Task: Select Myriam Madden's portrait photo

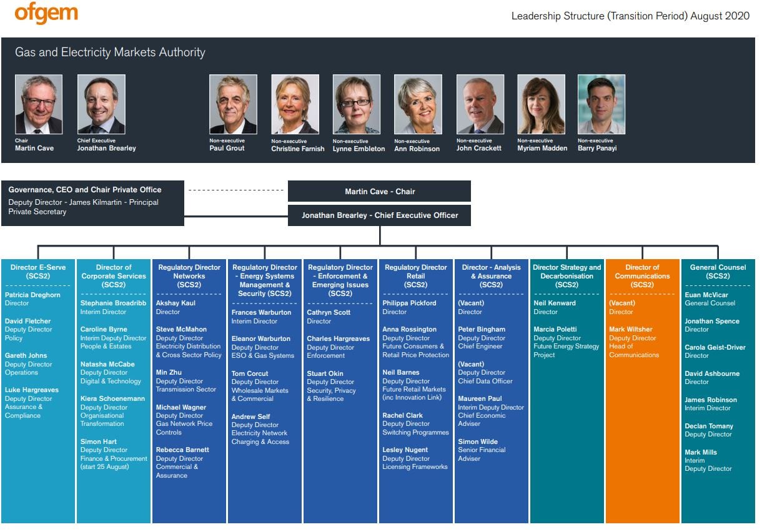Action: click(x=541, y=104)
